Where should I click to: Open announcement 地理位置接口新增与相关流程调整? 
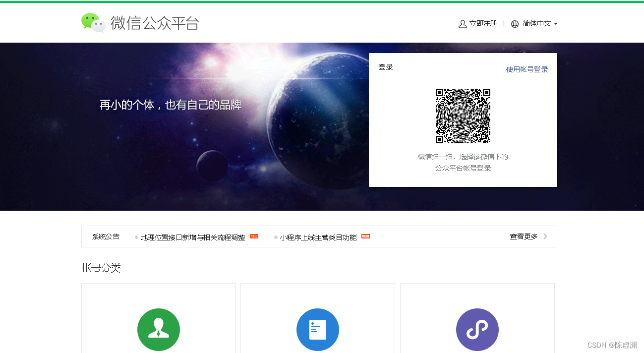tap(193, 237)
